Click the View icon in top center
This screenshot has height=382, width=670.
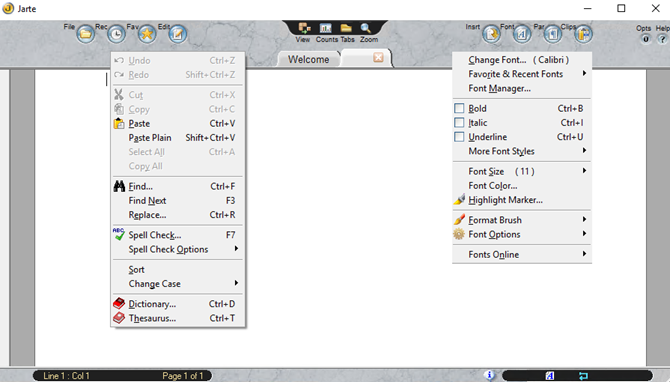(x=304, y=28)
